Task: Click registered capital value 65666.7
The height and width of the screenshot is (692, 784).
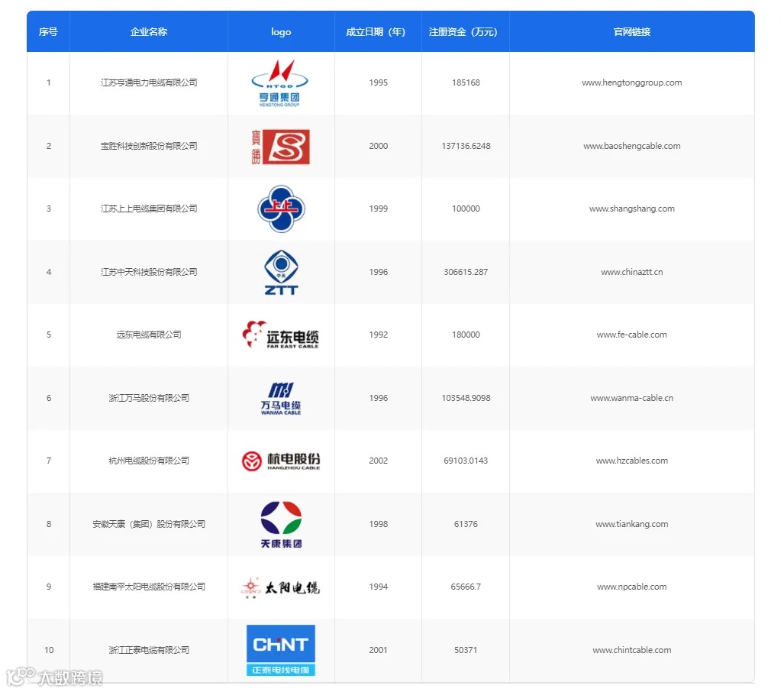Action: 466,587
